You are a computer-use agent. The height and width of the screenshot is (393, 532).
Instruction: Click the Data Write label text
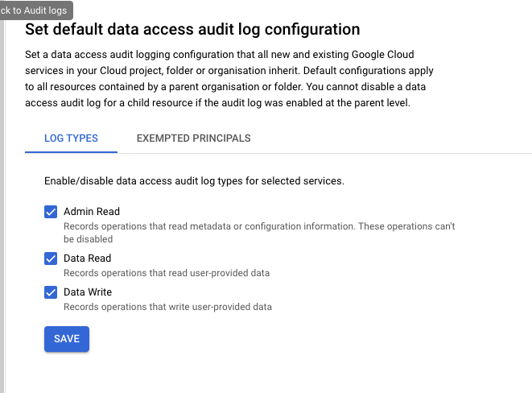point(88,292)
